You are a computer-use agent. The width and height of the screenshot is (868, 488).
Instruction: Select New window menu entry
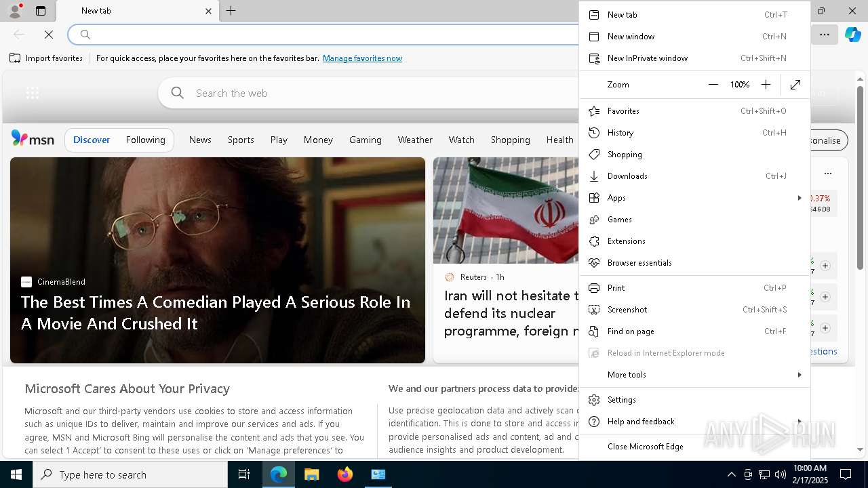694,37
